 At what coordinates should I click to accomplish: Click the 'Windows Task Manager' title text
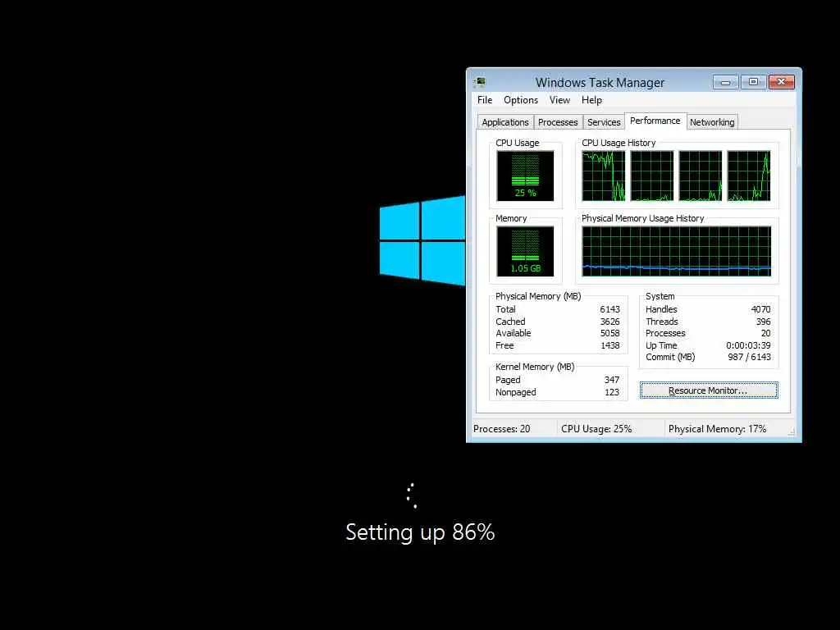600,83
